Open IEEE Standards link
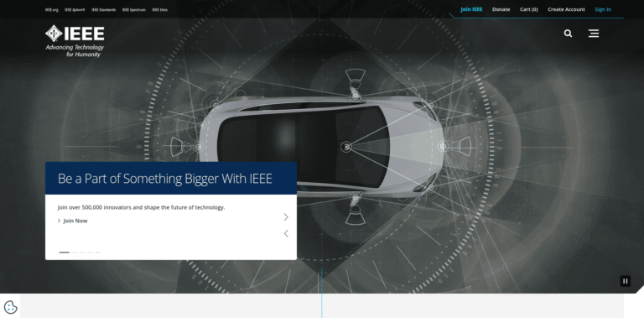 (103, 10)
